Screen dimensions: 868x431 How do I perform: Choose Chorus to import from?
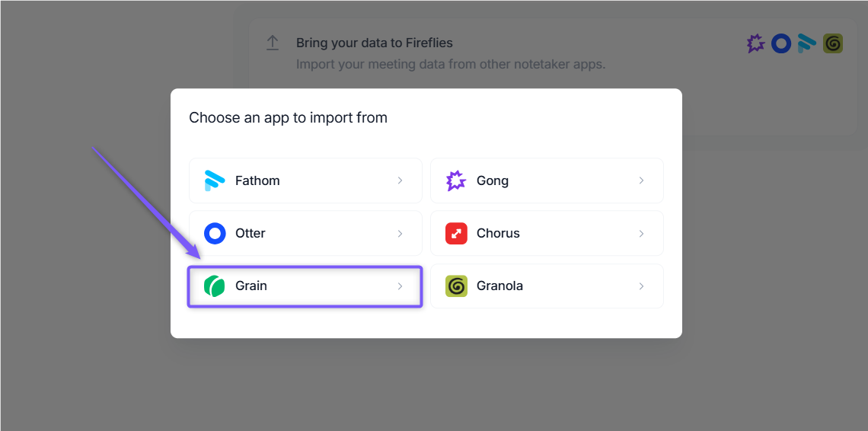pyautogui.click(x=547, y=233)
